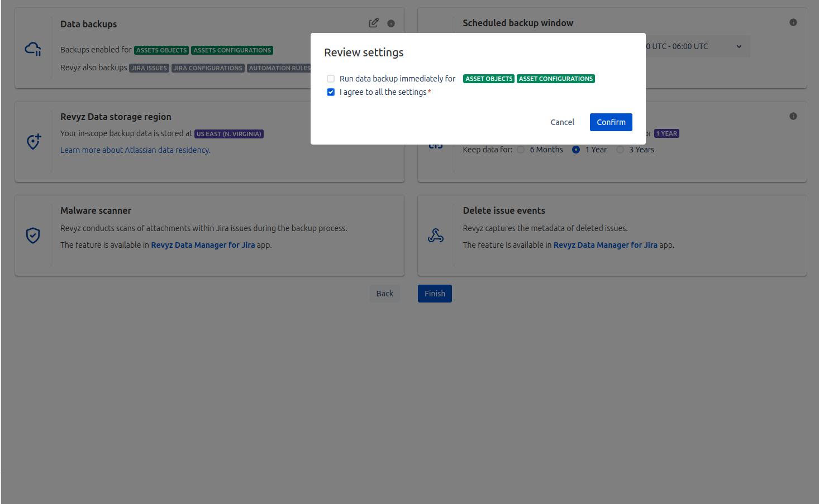This screenshot has height=504, width=819.
Task: Click the webhook icon for Delete issue events
Action: pyautogui.click(x=435, y=236)
